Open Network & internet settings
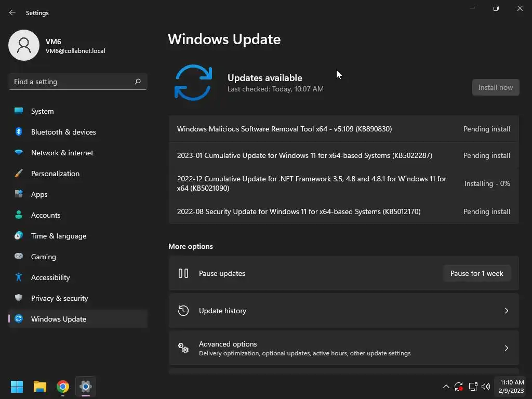Screen dimensions: 532x399 (78, 153)
